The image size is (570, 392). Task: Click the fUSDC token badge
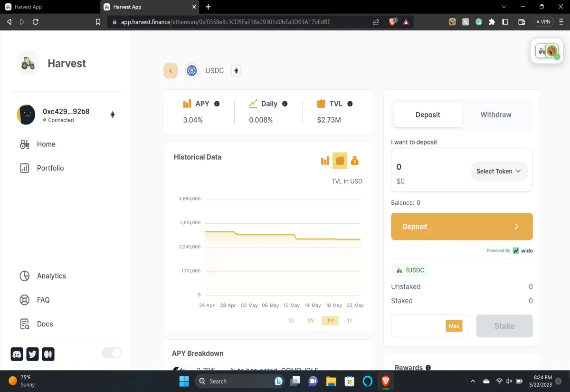[410, 270]
